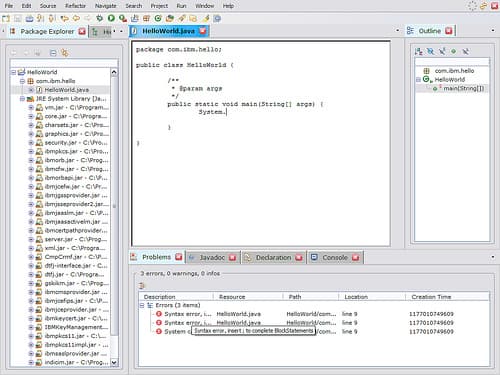Close the Javadoc tab
Image resolution: width=500 pixels, height=375 pixels.
point(232,257)
